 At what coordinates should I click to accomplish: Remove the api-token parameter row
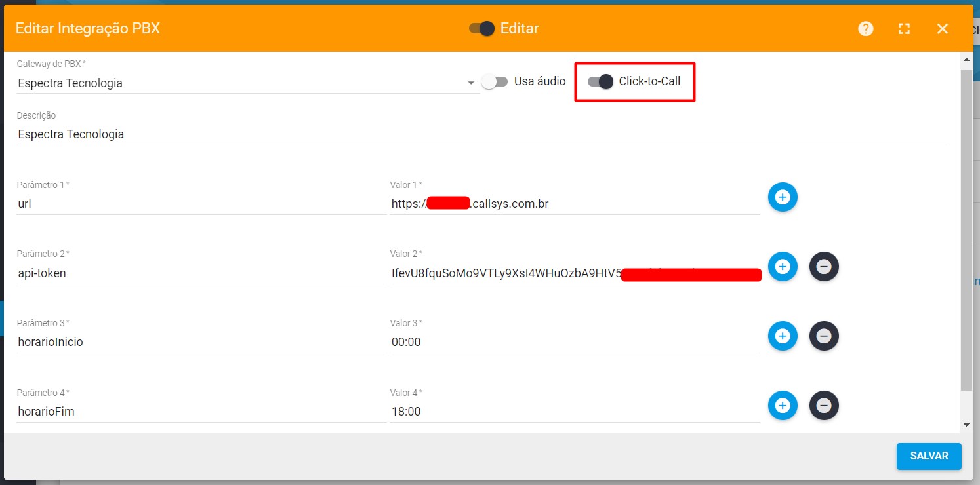point(824,266)
